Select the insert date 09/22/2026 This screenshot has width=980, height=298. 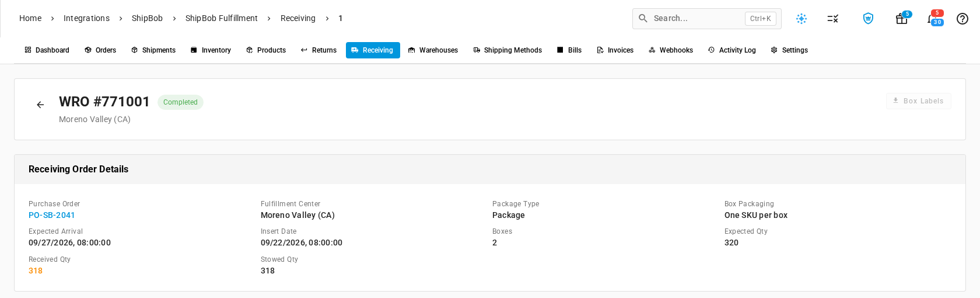(x=302, y=242)
